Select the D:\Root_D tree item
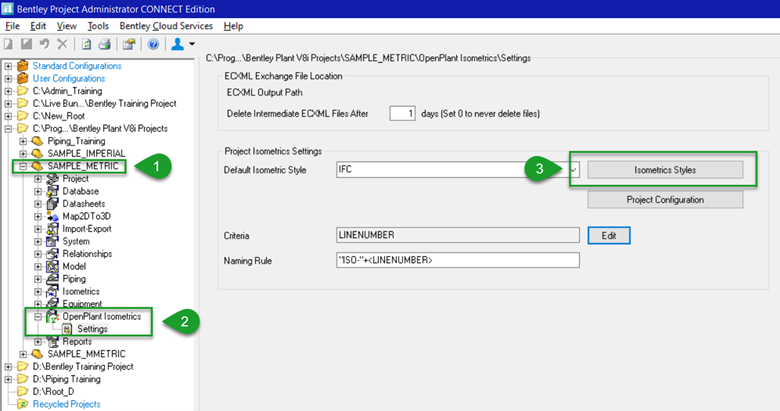Image resolution: width=780 pixels, height=411 pixels. [53, 392]
